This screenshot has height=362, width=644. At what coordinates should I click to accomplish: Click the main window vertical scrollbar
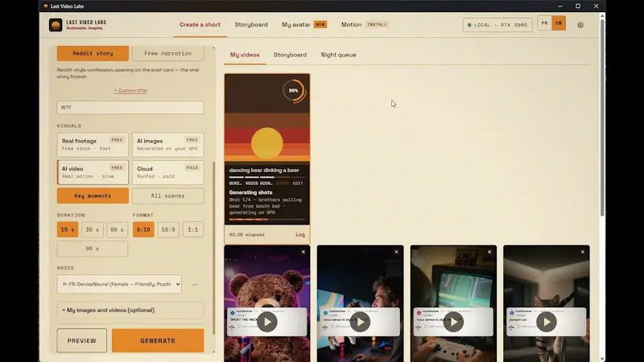[x=602, y=117]
